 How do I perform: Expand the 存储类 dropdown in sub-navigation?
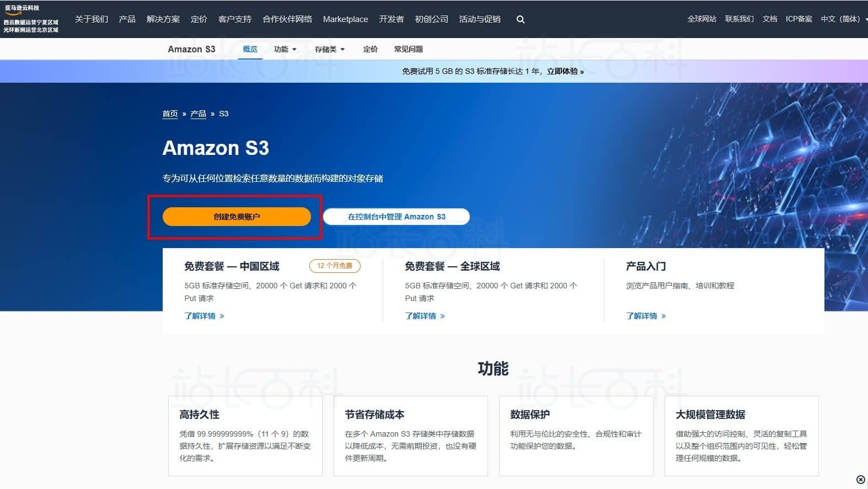330,49
